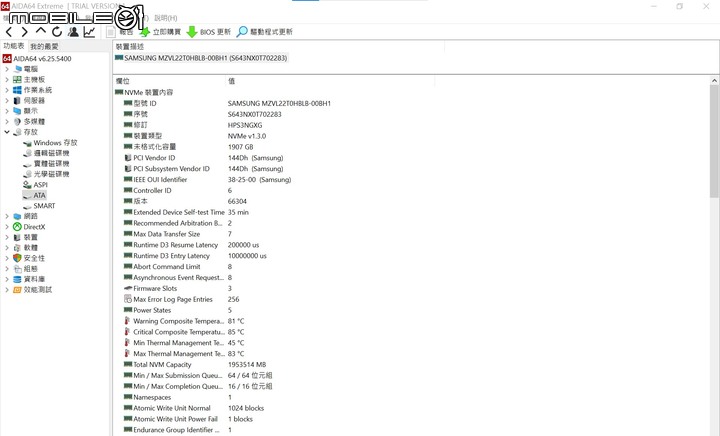The width and height of the screenshot is (720, 436).
Task: Select the 多媒體 multimedia icon
Action: [17, 122]
